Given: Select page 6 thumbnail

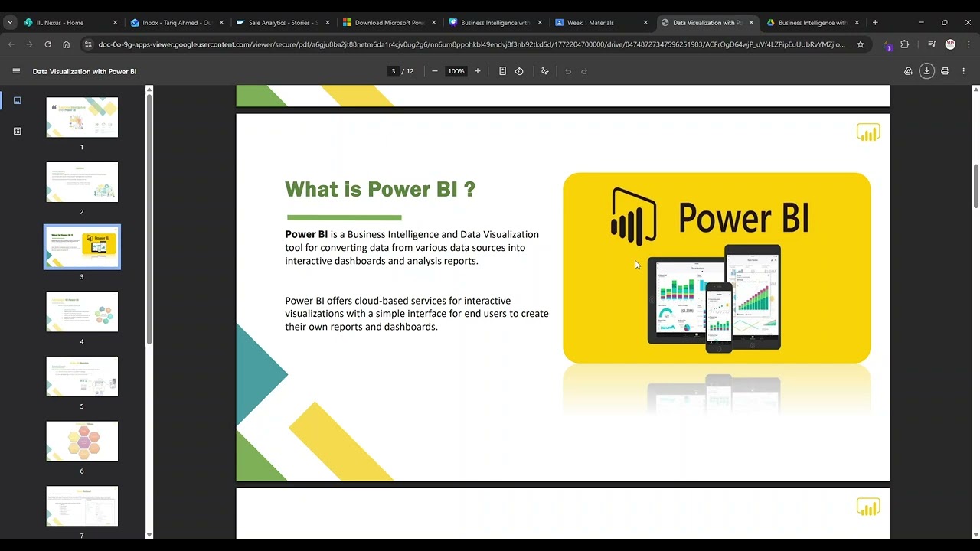Looking at the screenshot, I should click(82, 441).
